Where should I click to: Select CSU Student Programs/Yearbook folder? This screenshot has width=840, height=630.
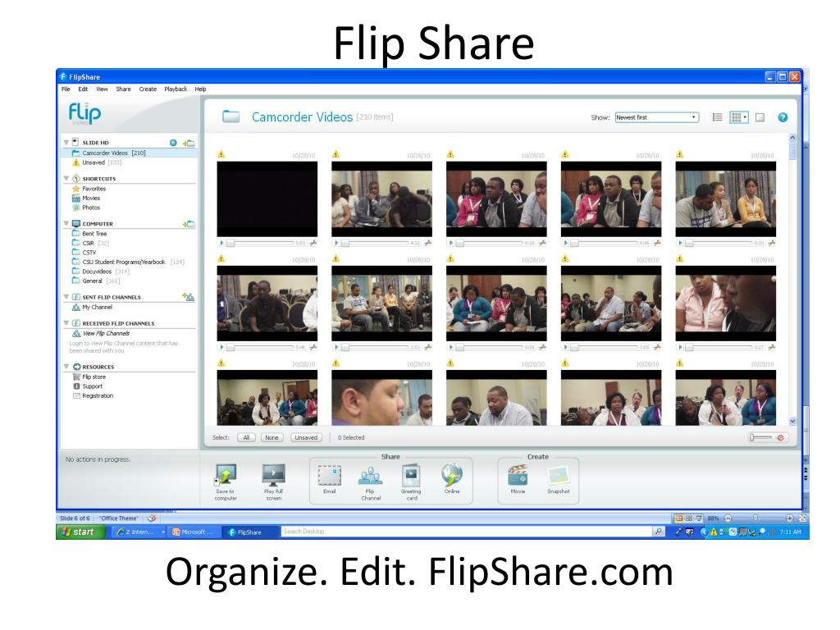coord(128,262)
